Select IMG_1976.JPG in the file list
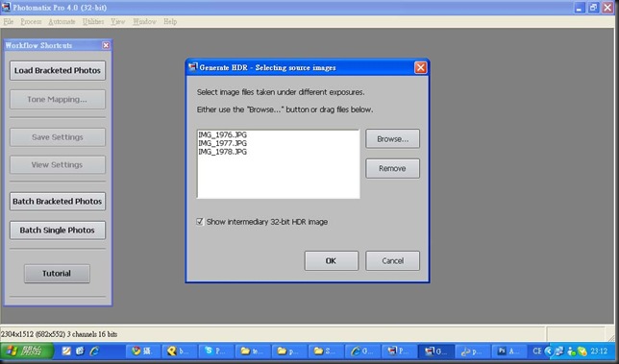 [x=223, y=134]
